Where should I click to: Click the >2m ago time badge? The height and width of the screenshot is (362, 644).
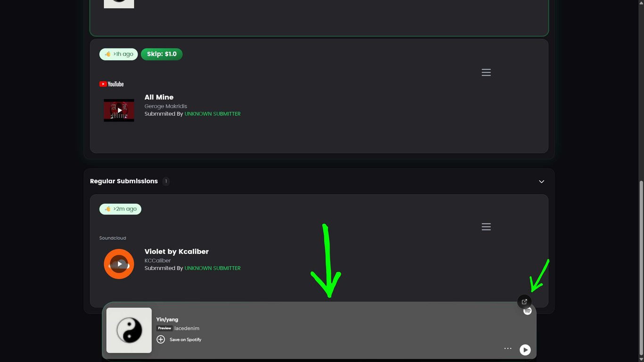120,209
